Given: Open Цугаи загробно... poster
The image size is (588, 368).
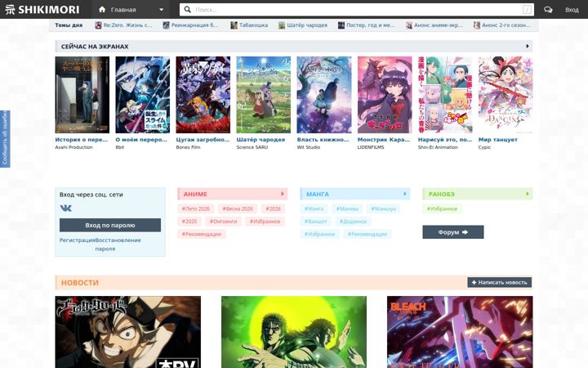Looking at the screenshot, I should click(x=203, y=95).
